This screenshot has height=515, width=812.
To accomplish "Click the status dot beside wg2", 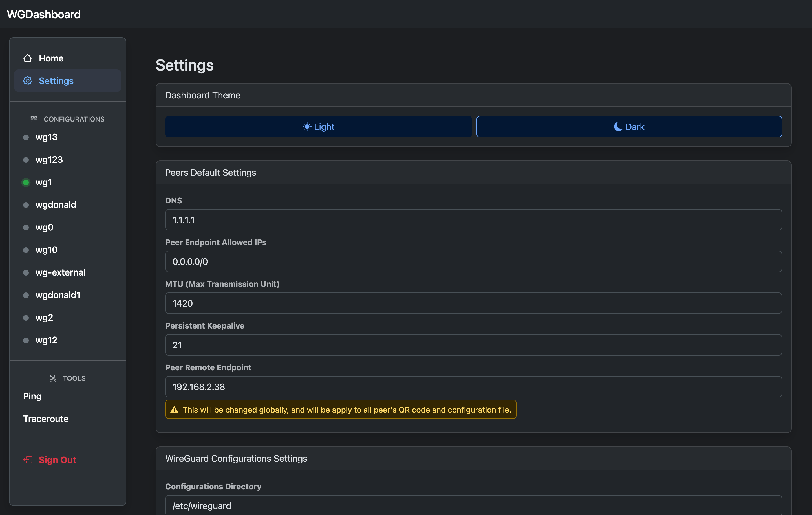I will (x=26, y=318).
